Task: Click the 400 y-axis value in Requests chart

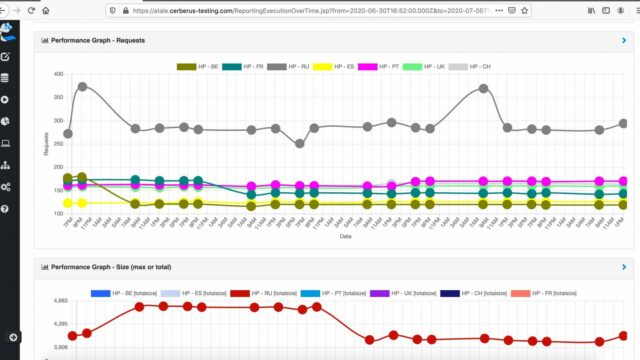Action: [58, 74]
